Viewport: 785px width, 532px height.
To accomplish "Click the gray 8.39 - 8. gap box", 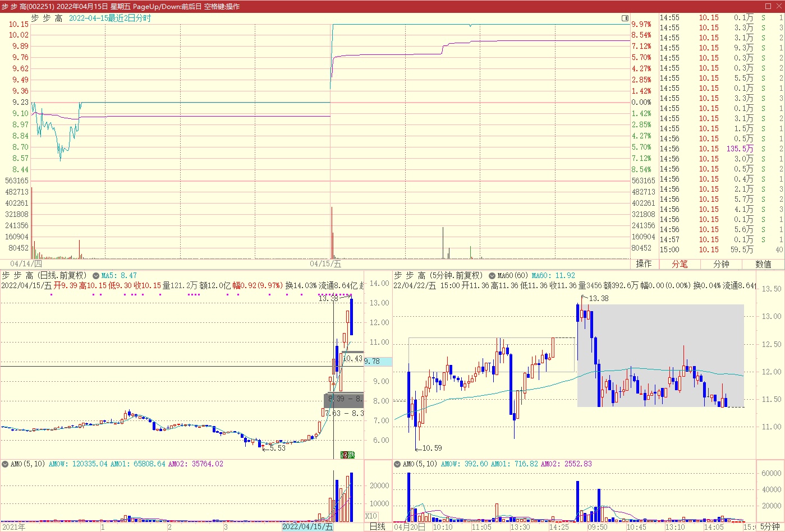I will click(x=344, y=400).
